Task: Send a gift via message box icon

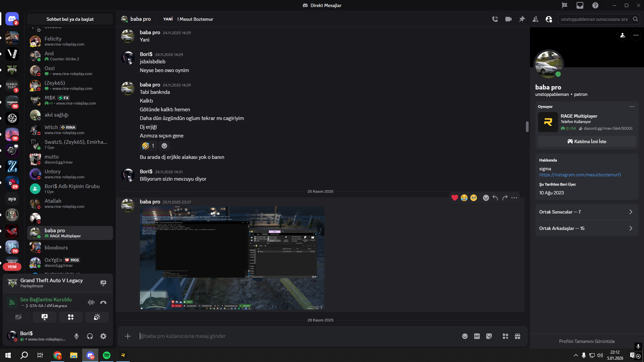Action: point(518,336)
